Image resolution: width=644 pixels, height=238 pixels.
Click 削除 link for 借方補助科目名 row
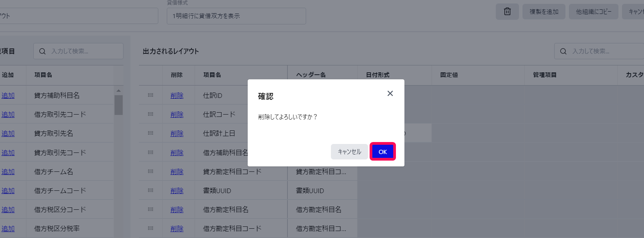177,152
